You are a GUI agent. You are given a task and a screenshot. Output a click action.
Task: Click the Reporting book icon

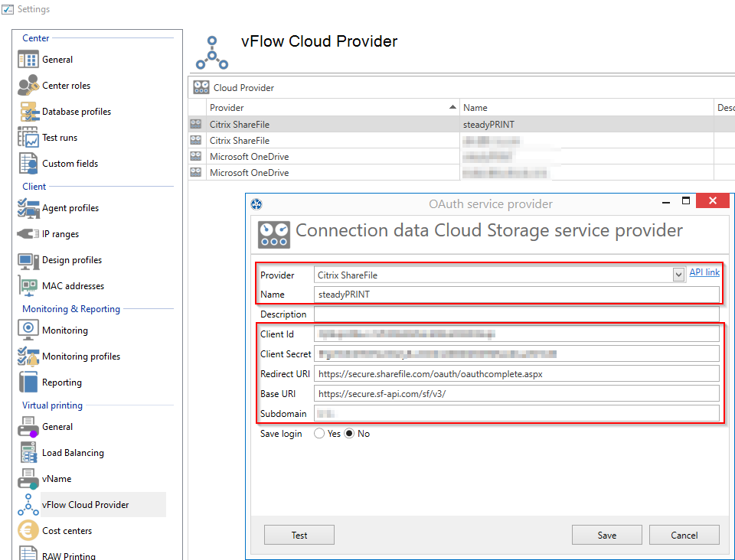pos(28,382)
